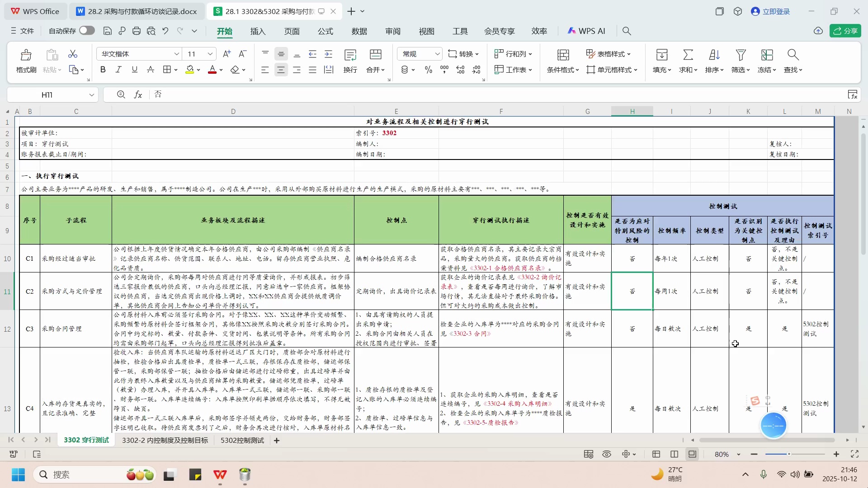Switch to sheet tab 5302控制测试
Viewport: 868px width, 488px height.
(242, 440)
